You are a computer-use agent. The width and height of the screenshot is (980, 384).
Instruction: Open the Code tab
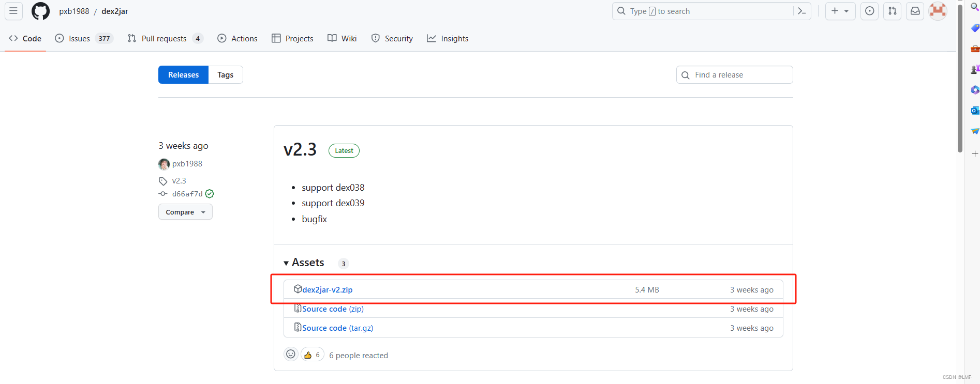click(x=25, y=38)
